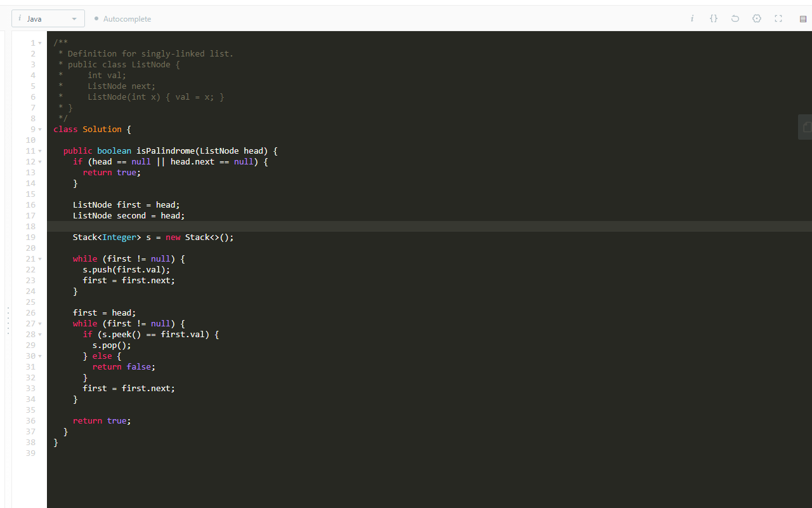Fold the if block at line 12
This screenshot has height=508, width=812.
(40, 162)
